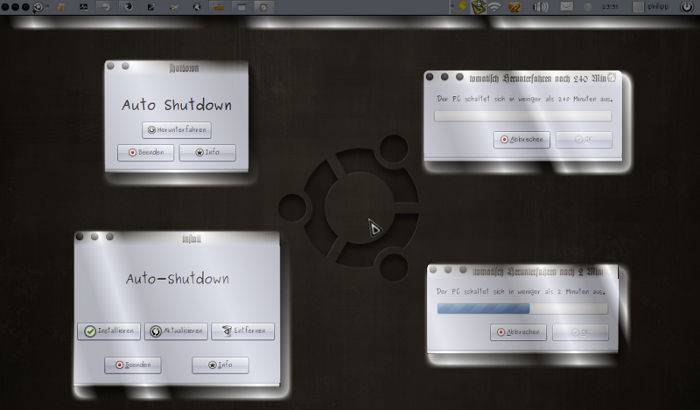Viewport: 700px width, 410px height.
Task: Open the green package box tray icon
Action: (479, 7)
